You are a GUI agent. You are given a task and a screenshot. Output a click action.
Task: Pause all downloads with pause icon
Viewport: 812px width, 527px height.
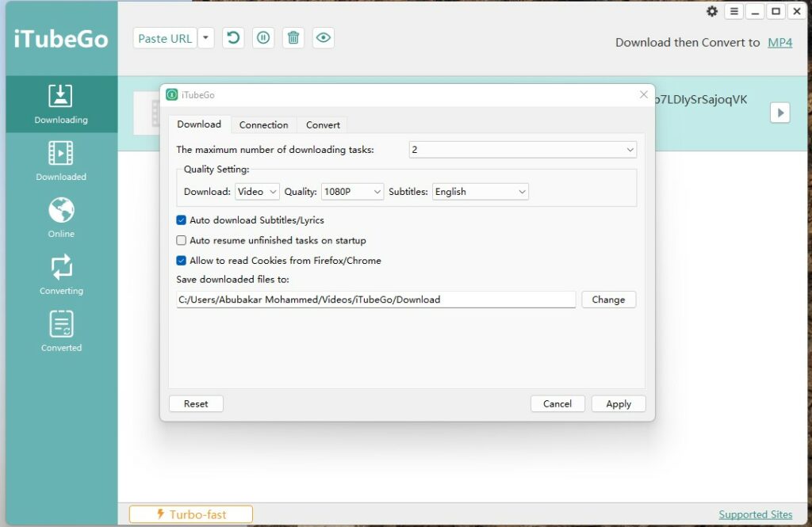click(262, 37)
